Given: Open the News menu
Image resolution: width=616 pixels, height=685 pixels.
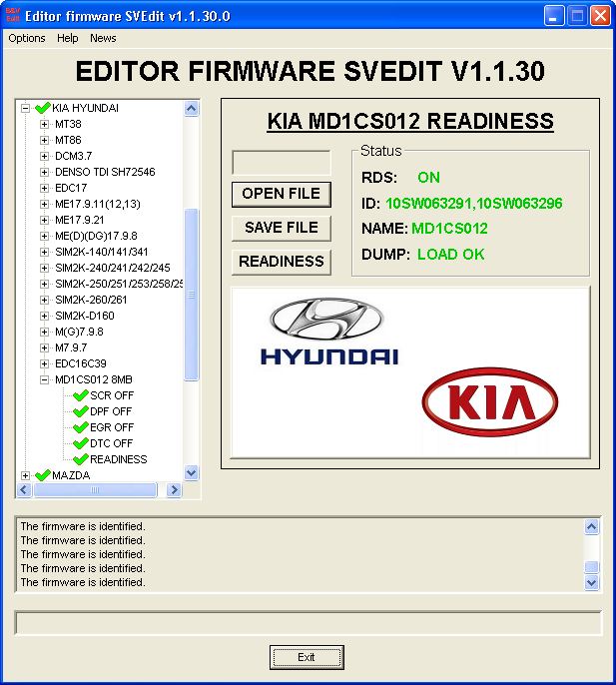Looking at the screenshot, I should pyautogui.click(x=103, y=38).
